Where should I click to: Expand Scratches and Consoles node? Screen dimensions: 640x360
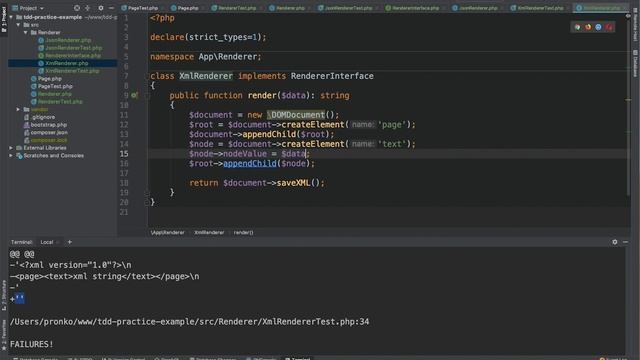(11, 156)
